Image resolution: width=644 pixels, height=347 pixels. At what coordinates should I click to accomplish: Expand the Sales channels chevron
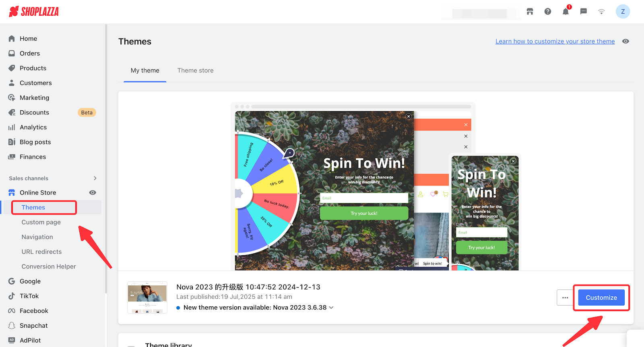tap(95, 178)
